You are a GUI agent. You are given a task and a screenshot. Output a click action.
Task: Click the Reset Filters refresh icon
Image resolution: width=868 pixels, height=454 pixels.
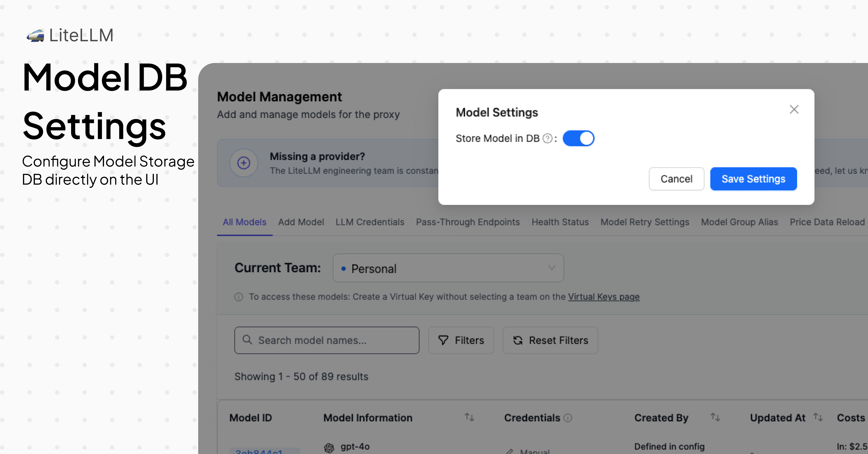click(x=518, y=340)
